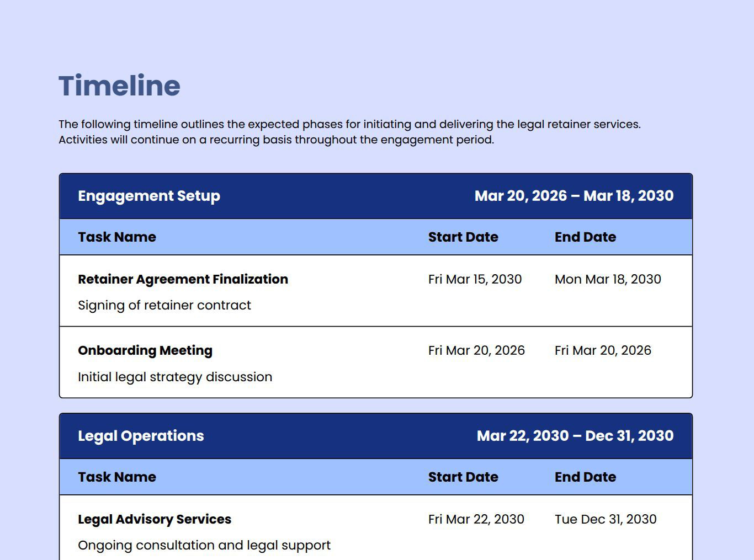The image size is (754, 560).
Task: Click the Tue Dec 31, 2030 end date
Action: [606, 519]
